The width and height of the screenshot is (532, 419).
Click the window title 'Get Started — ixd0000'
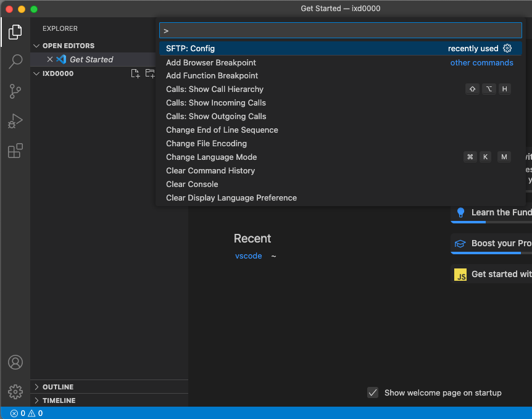point(340,9)
